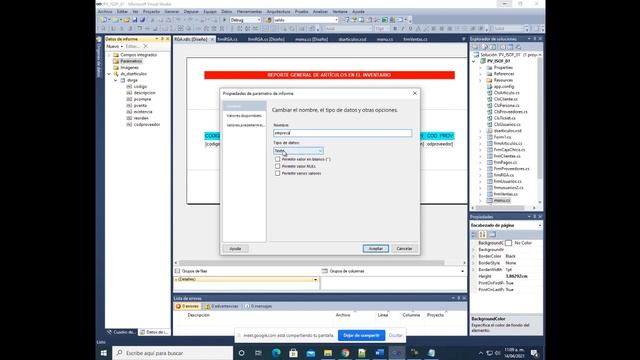Click the start debugging play icon
This screenshot has width=640, height=360.
(x=224, y=20)
